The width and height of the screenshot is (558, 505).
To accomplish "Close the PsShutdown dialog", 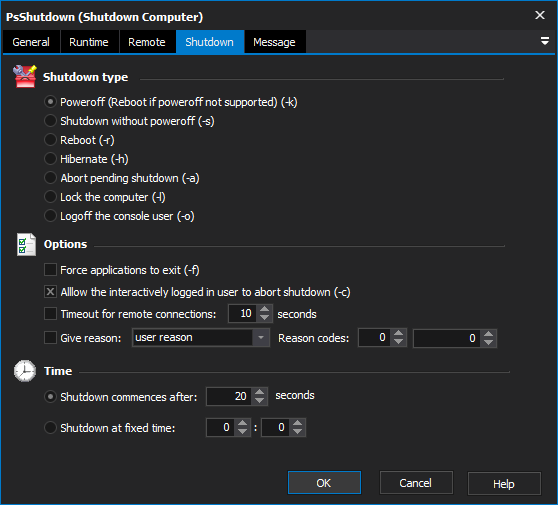I will (540, 15).
